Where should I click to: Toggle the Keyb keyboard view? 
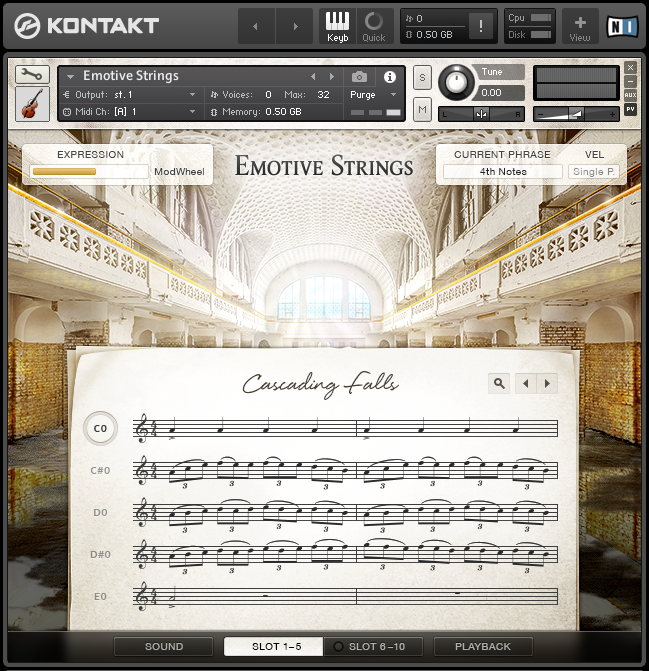[338, 27]
